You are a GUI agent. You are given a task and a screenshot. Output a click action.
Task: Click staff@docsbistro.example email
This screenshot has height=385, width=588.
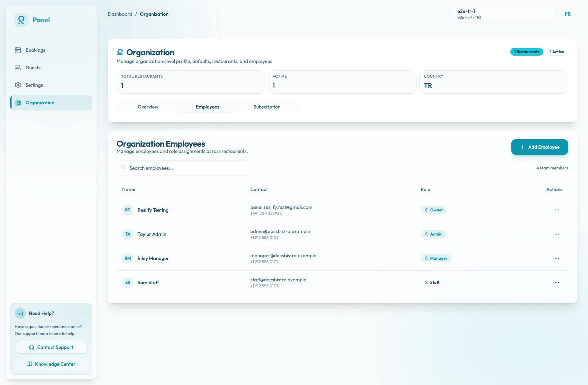click(x=278, y=280)
